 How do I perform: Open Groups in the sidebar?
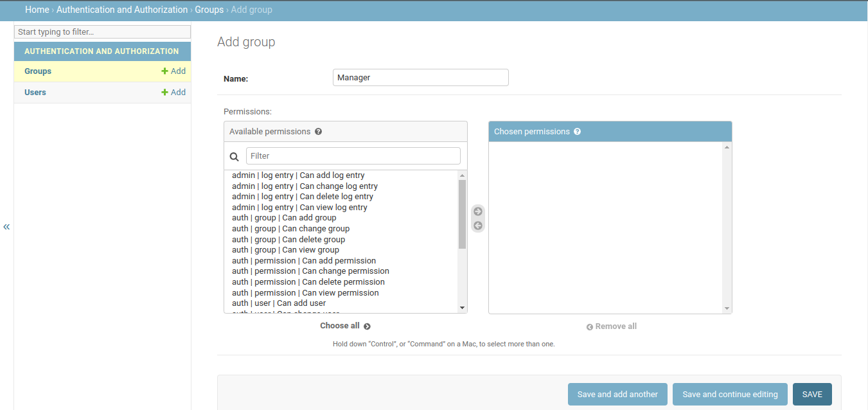[x=38, y=71]
